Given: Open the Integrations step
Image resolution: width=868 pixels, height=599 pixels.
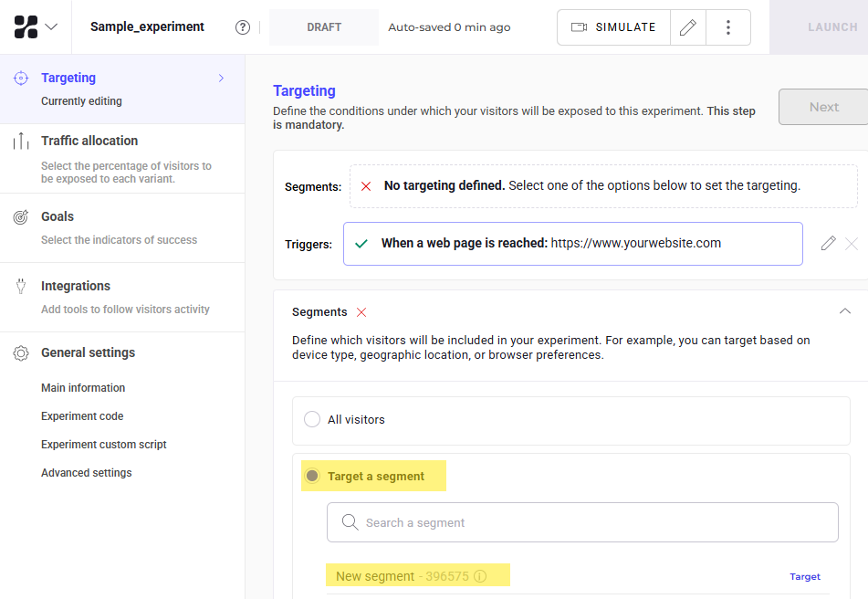Looking at the screenshot, I should [76, 286].
